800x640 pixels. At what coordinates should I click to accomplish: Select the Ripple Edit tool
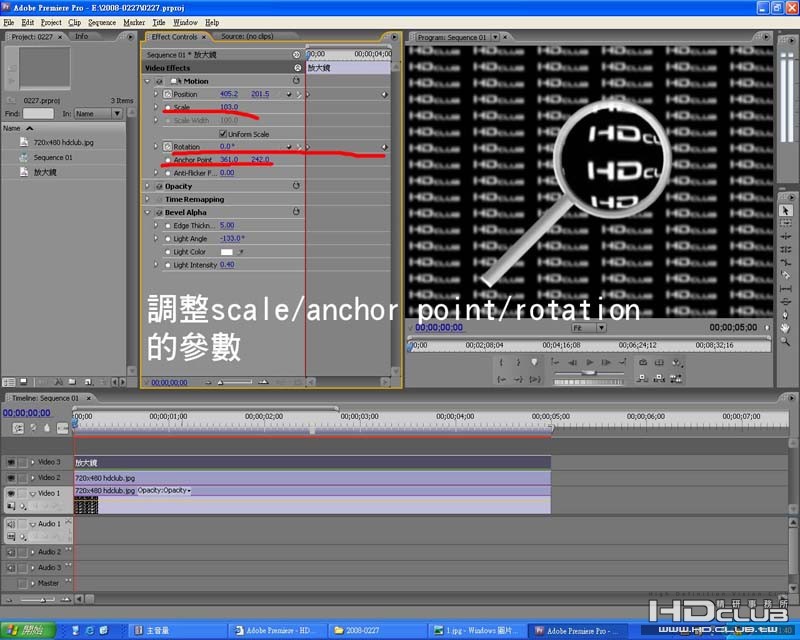(785, 236)
